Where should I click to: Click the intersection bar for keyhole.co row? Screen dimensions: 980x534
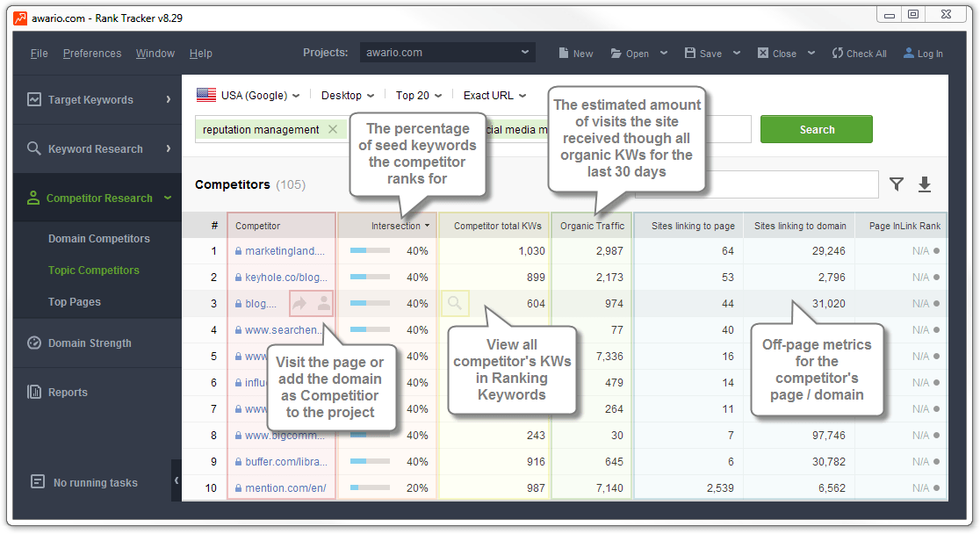coord(370,277)
